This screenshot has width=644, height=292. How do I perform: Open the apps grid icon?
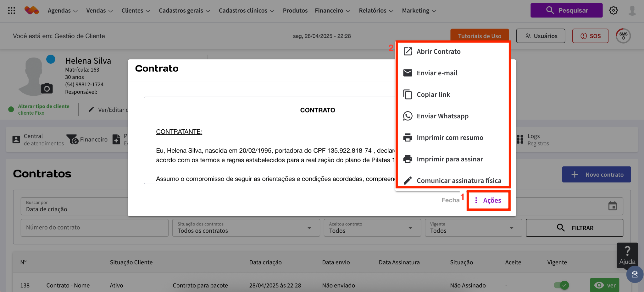pos(12,11)
